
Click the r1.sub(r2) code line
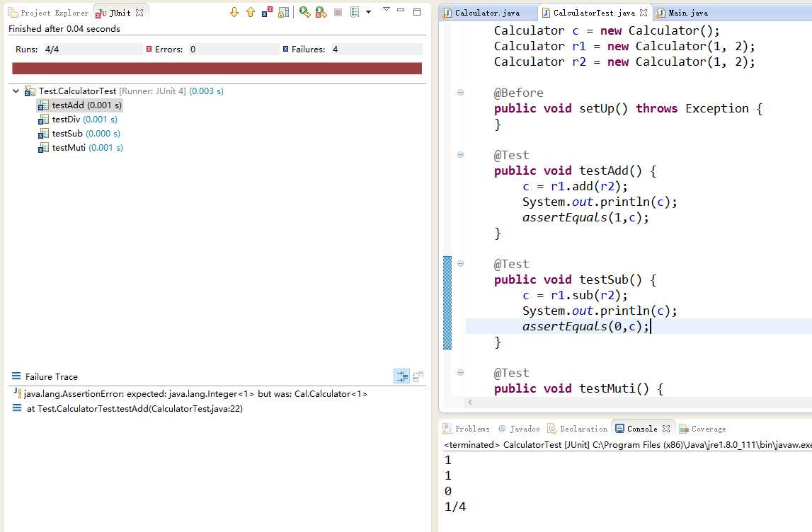click(x=574, y=296)
